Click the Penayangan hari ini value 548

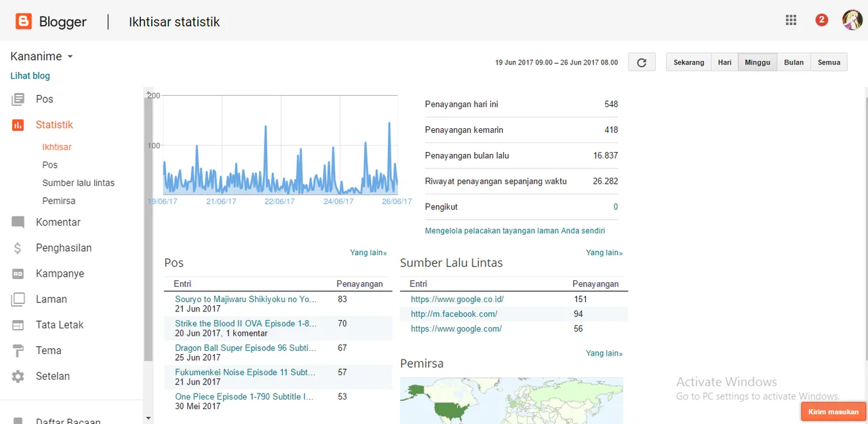[611, 104]
